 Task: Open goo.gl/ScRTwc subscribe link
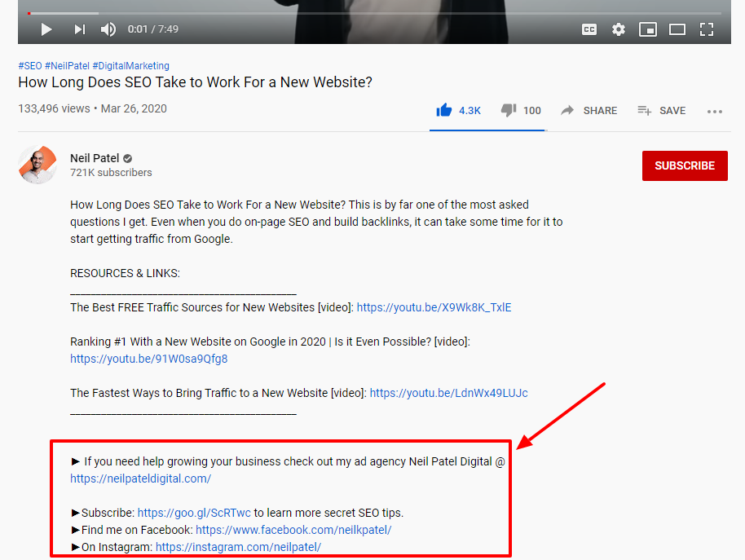click(194, 513)
